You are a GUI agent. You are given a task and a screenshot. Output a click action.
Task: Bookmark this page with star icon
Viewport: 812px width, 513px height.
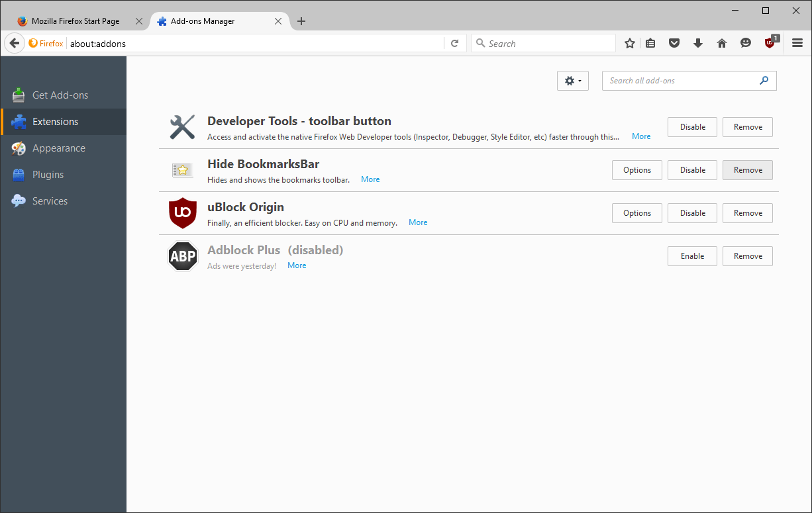[630, 44]
